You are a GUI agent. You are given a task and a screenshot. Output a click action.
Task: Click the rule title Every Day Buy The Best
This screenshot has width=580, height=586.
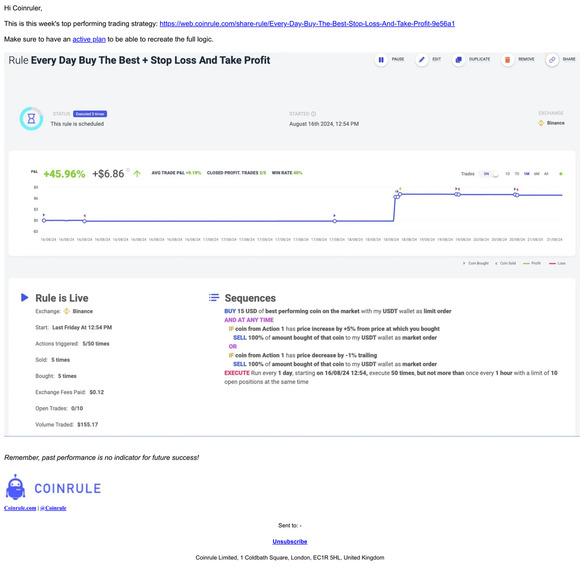click(x=151, y=60)
